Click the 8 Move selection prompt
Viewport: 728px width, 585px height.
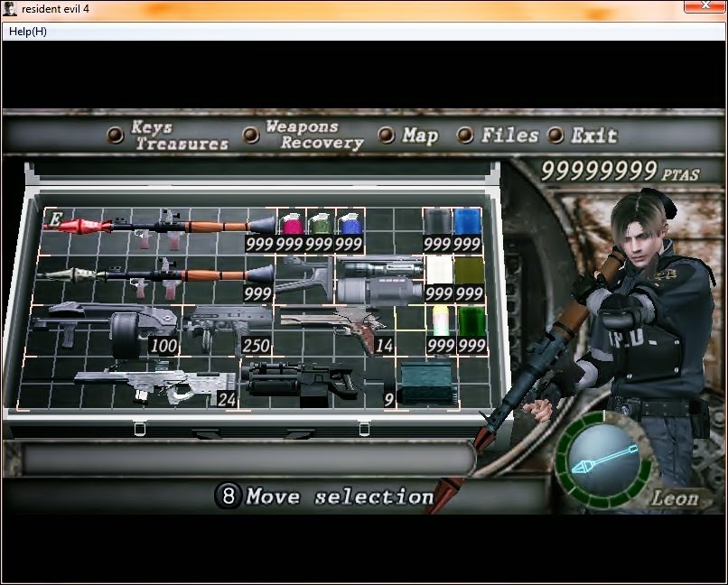(x=324, y=496)
